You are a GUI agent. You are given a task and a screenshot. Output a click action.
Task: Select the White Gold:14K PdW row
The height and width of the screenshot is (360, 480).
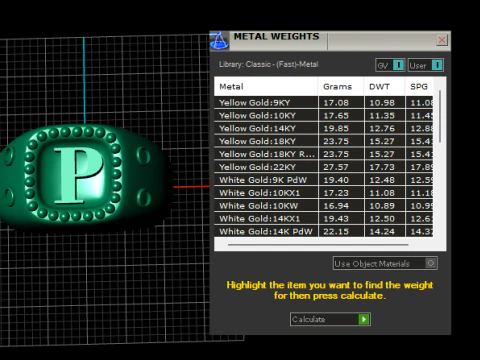(x=324, y=231)
